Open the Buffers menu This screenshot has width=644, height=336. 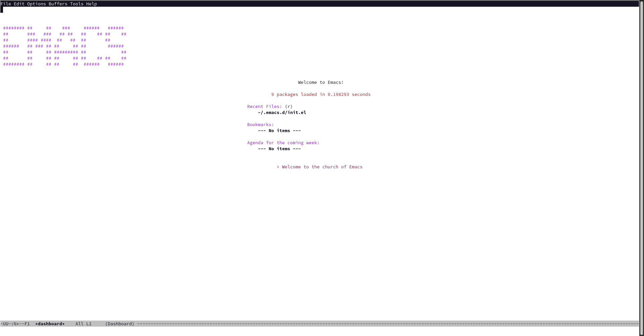58,4
